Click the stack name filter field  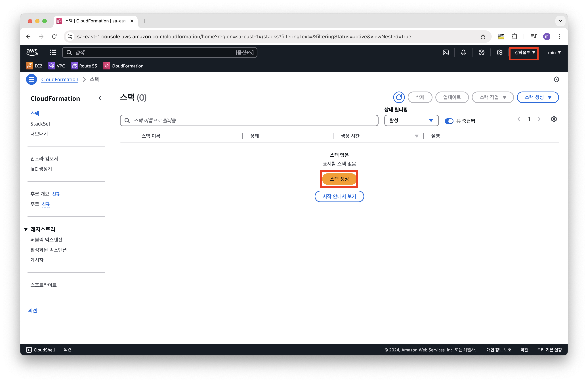[x=249, y=120]
